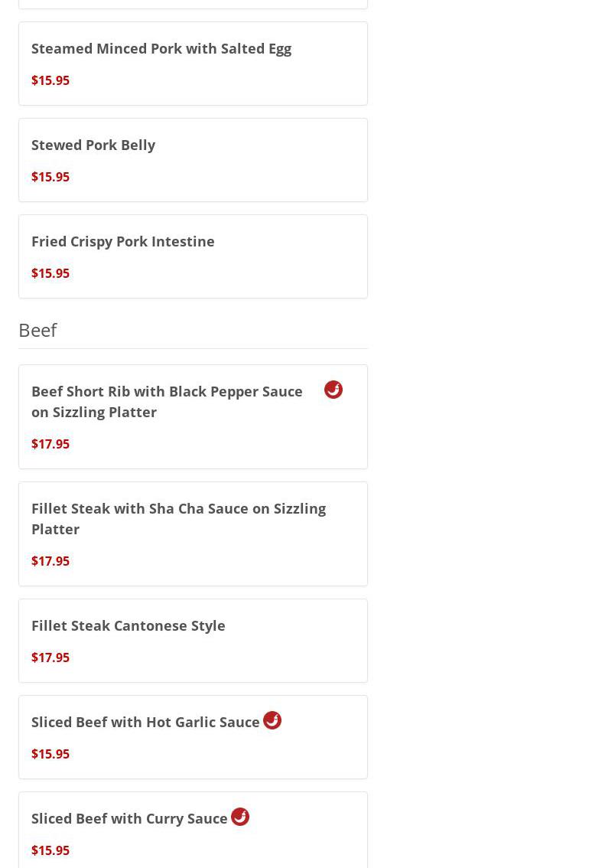This screenshot has height=868, width=589.
Task: Click spicy icon beside Sliced Beef with Curry Sauce
Action: click(x=240, y=817)
